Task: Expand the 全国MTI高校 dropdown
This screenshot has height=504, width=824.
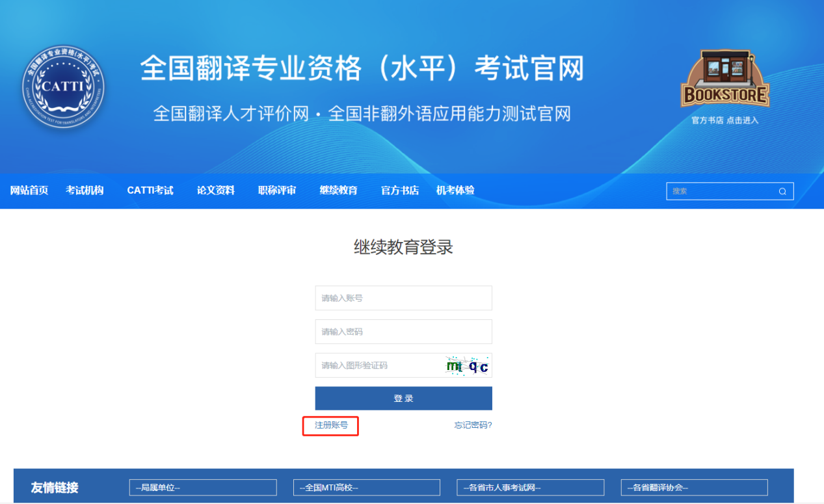Action: click(367, 488)
